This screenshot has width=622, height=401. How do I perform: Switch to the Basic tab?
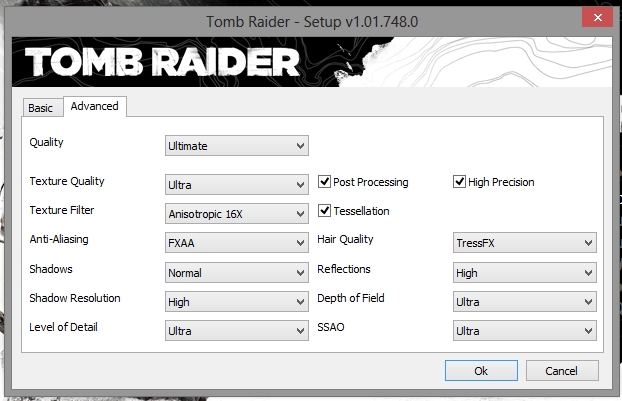click(42, 108)
